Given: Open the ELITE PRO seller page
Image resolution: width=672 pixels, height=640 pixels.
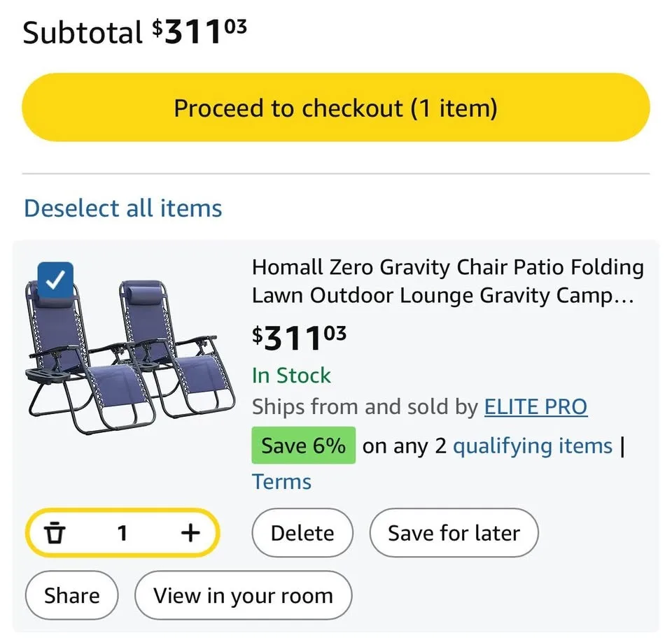Looking at the screenshot, I should click(535, 406).
